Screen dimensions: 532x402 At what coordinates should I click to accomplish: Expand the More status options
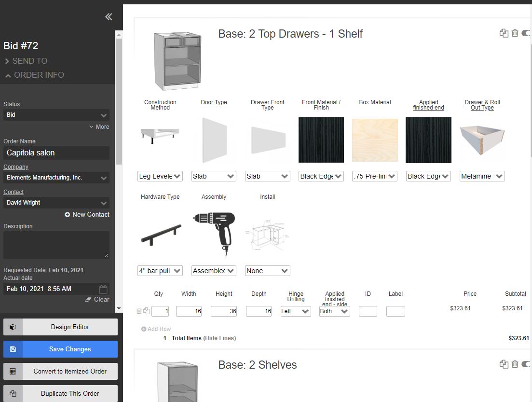tap(99, 127)
